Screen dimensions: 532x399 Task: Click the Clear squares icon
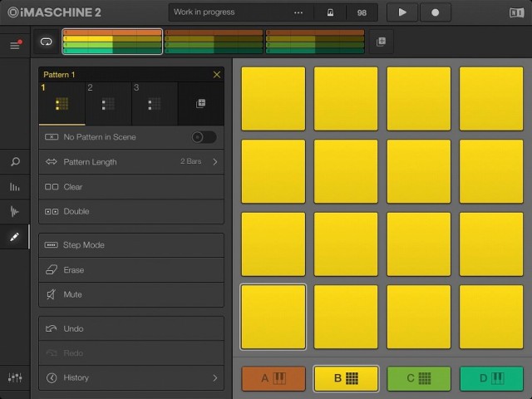[52, 186]
